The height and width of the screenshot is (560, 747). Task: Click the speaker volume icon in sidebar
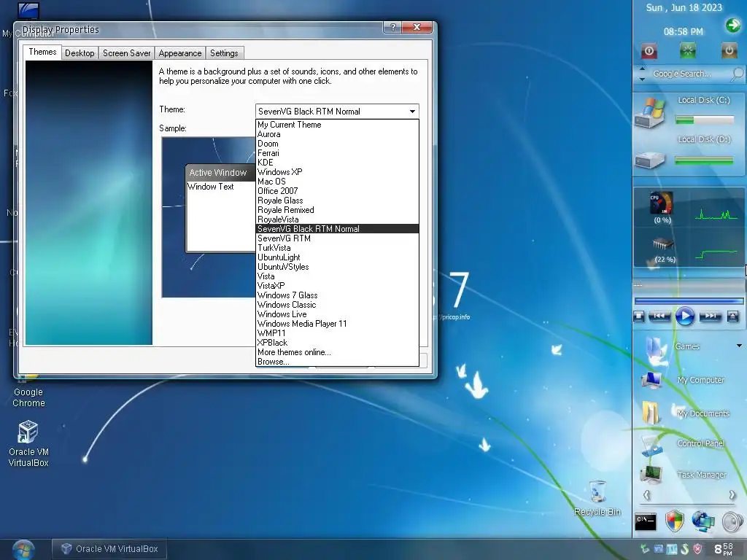click(x=732, y=522)
